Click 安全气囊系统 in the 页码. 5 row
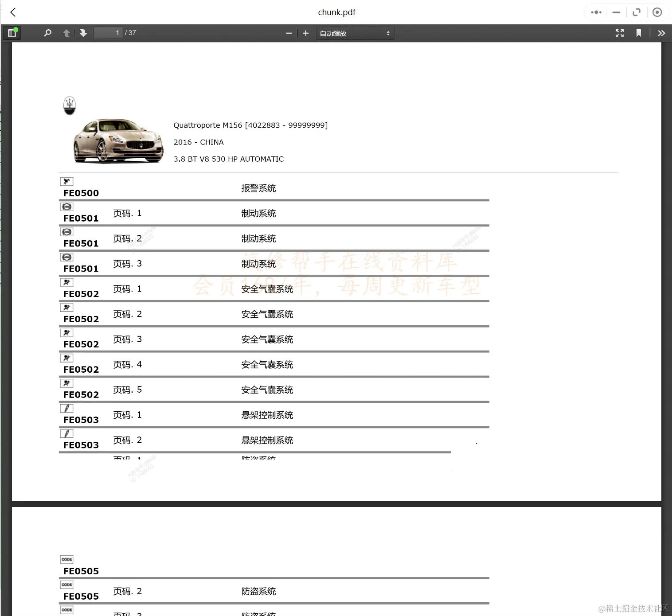672x616 pixels. click(x=267, y=390)
